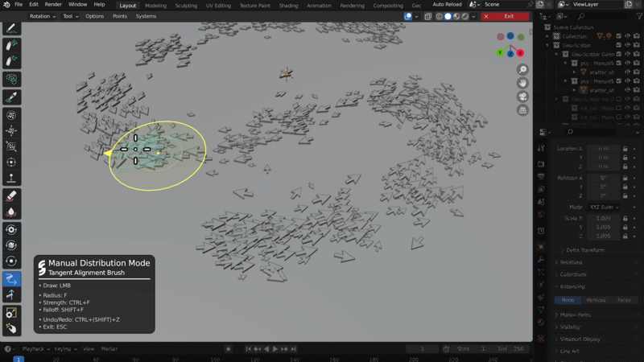The height and width of the screenshot is (362, 644).
Task: Select the hand with sparkle brush tool
Action: pyautogui.click(x=11, y=329)
